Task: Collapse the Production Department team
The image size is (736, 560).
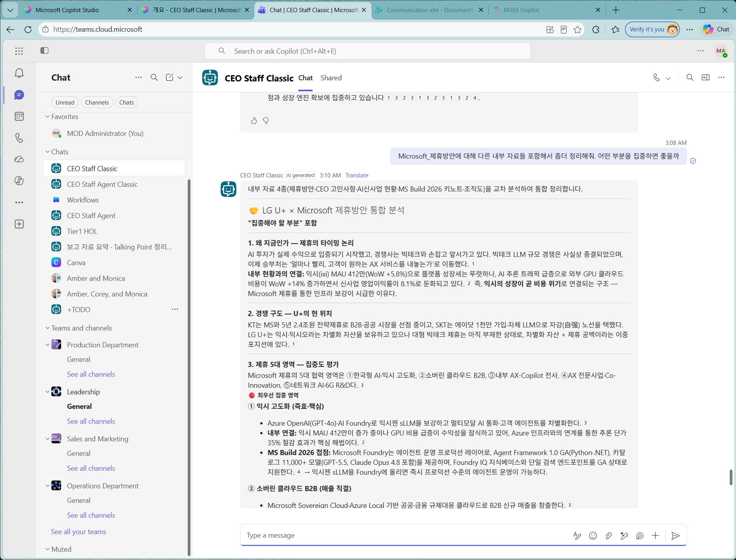Action: [x=47, y=345]
